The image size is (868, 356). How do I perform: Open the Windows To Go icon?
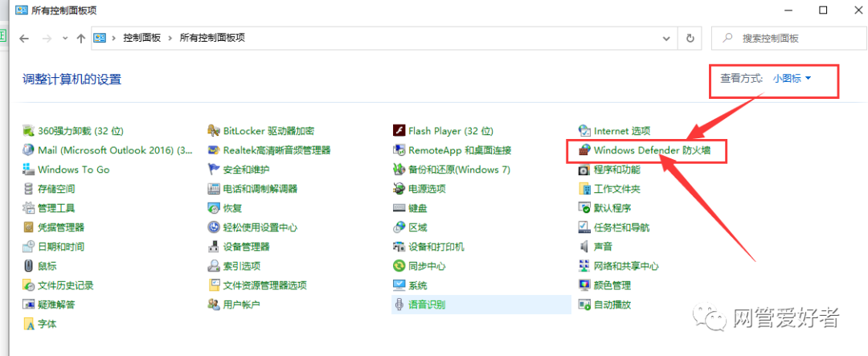[28, 170]
